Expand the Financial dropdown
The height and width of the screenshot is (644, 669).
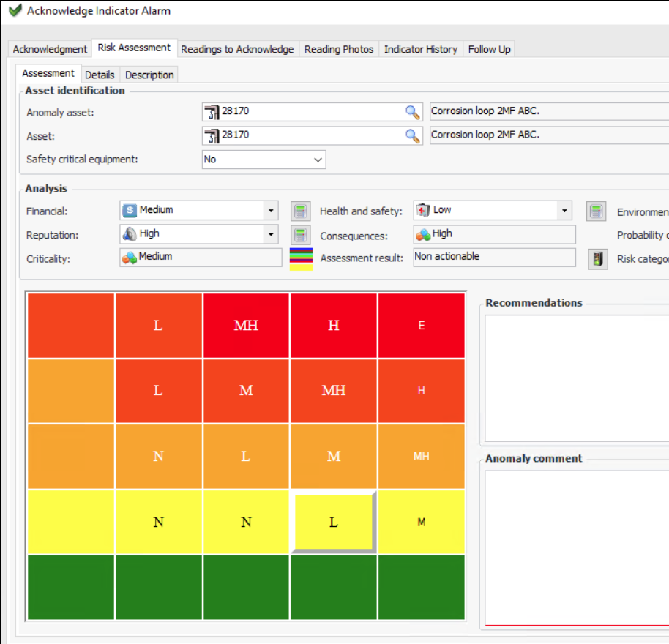271,211
